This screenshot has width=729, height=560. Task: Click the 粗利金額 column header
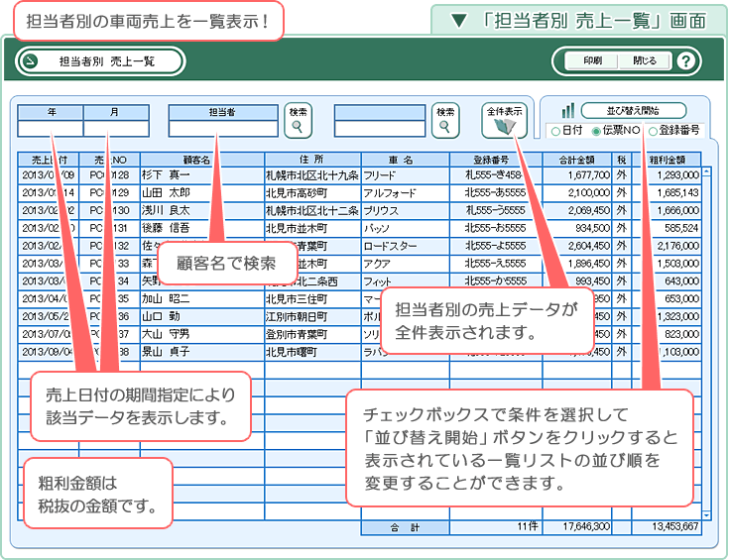[667, 160]
